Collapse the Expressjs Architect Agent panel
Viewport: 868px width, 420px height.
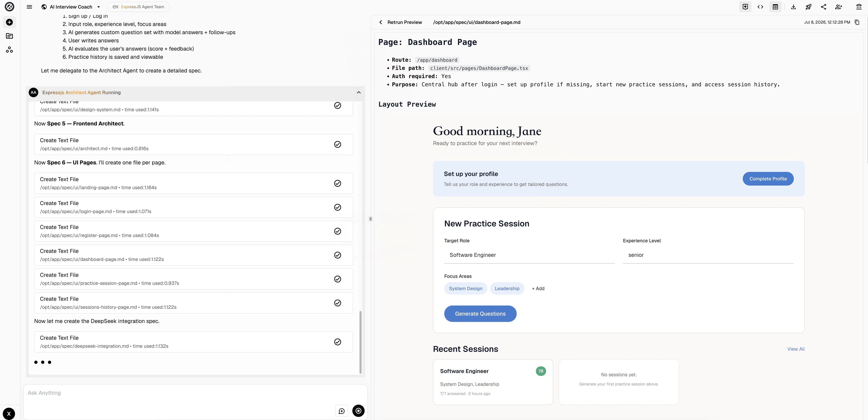tap(358, 92)
